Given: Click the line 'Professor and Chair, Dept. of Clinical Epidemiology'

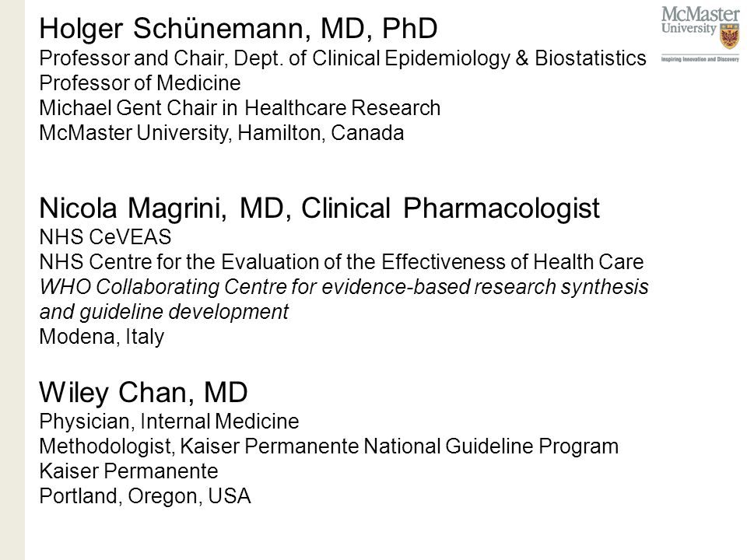Looking at the screenshot, I should point(342,58).
